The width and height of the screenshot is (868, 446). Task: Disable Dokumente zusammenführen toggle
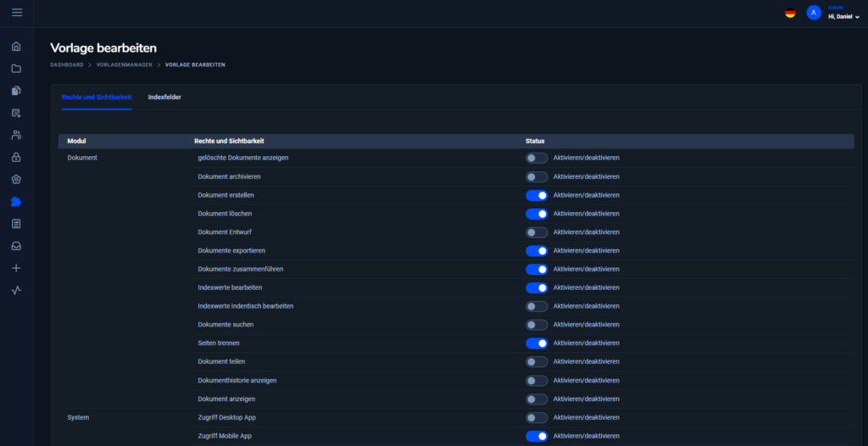pyautogui.click(x=537, y=270)
